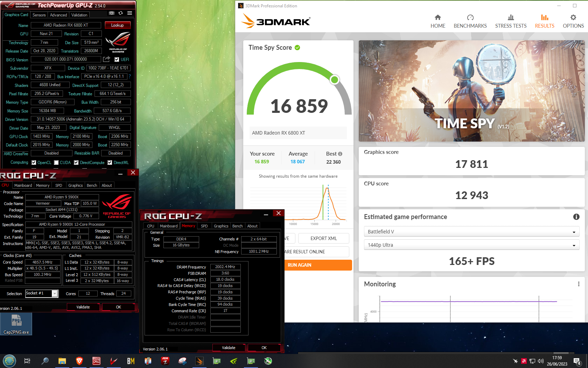Click the score gauge green indicator knob
Viewport: 588px width, 368px height.
(x=335, y=80)
